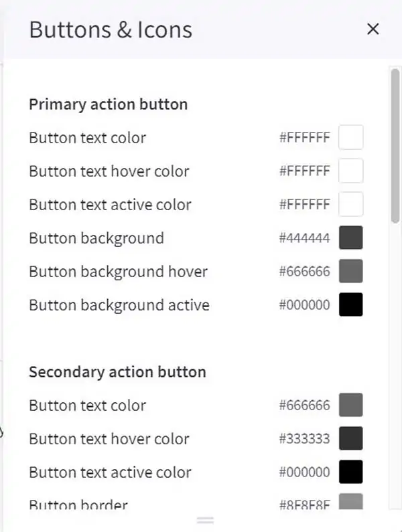
Task: Edit primary Button background hover hex #666666
Action: [x=304, y=272]
